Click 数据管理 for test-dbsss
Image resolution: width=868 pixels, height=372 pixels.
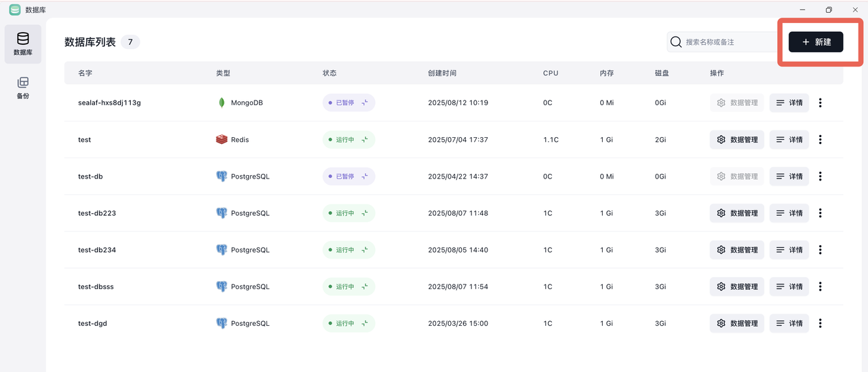click(737, 286)
